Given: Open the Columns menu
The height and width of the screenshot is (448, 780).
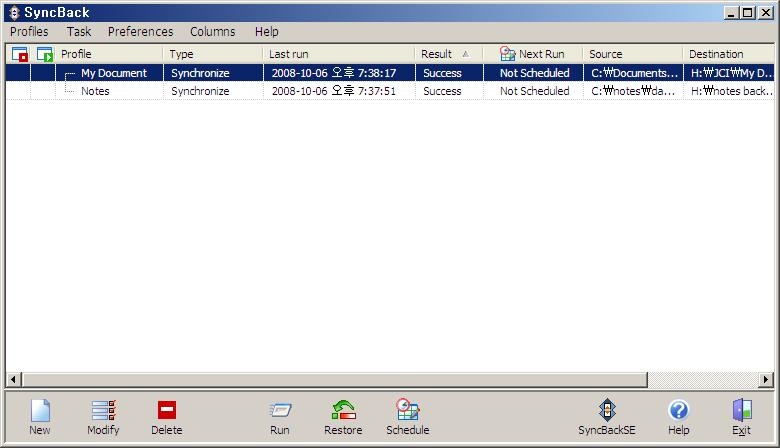Looking at the screenshot, I should (x=212, y=31).
